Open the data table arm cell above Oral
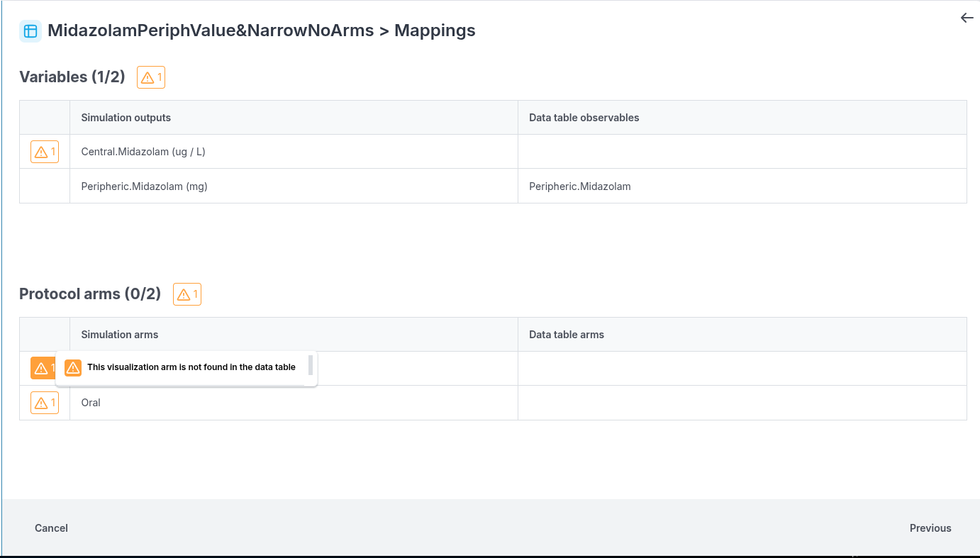 point(741,369)
